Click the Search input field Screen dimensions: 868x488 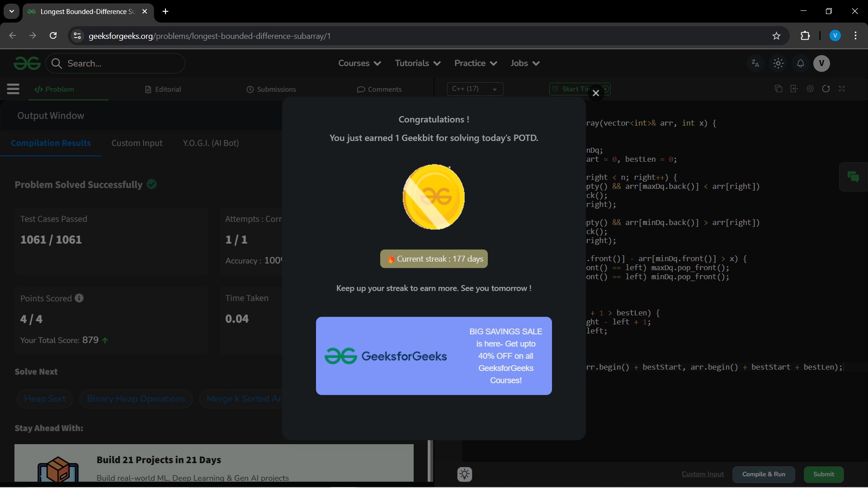(122, 63)
